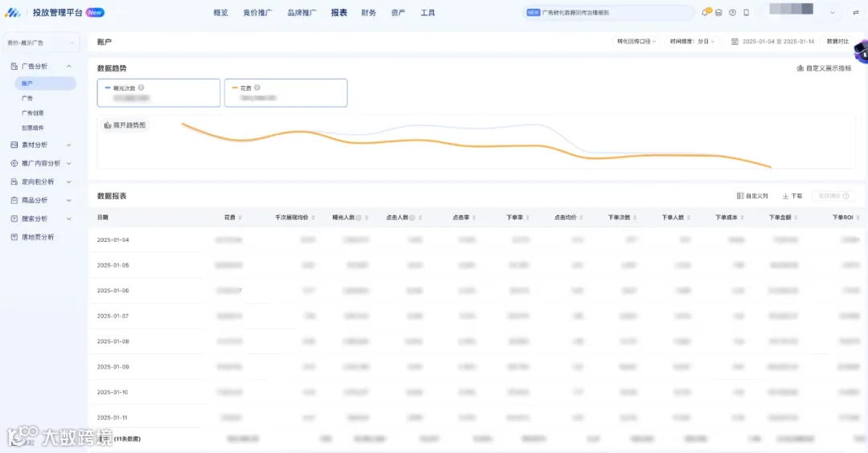Click 自定义展示指标 button
The image size is (868, 453).
pyautogui.click(x=824, y=68)
